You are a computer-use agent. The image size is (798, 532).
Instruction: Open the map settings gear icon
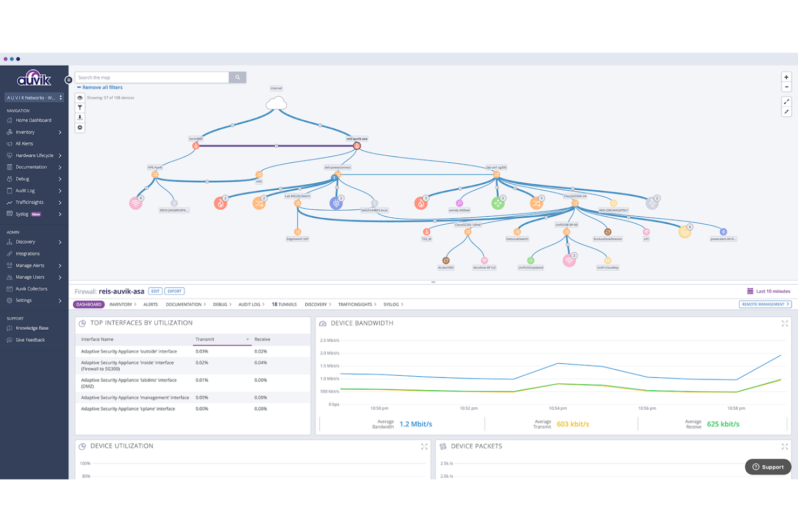click(80, 127)
